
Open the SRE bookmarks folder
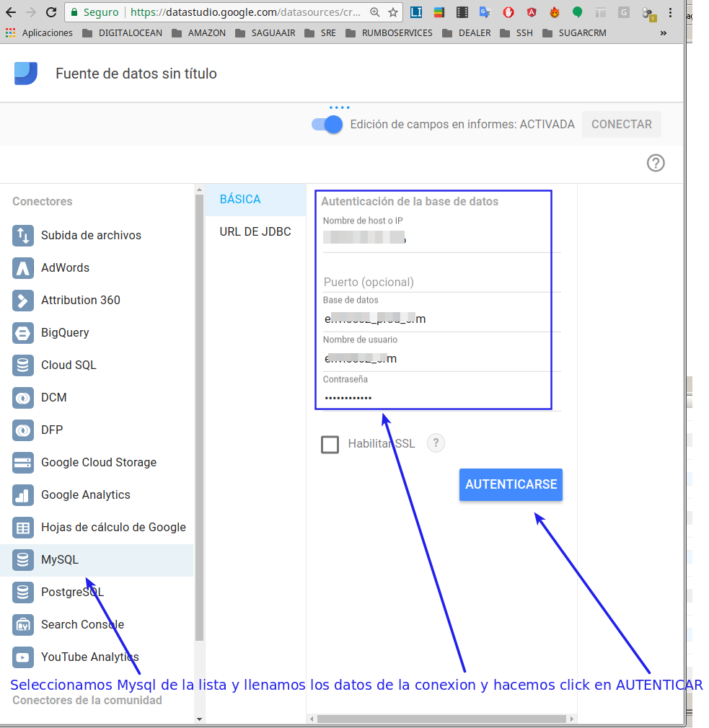coord(320,33)
